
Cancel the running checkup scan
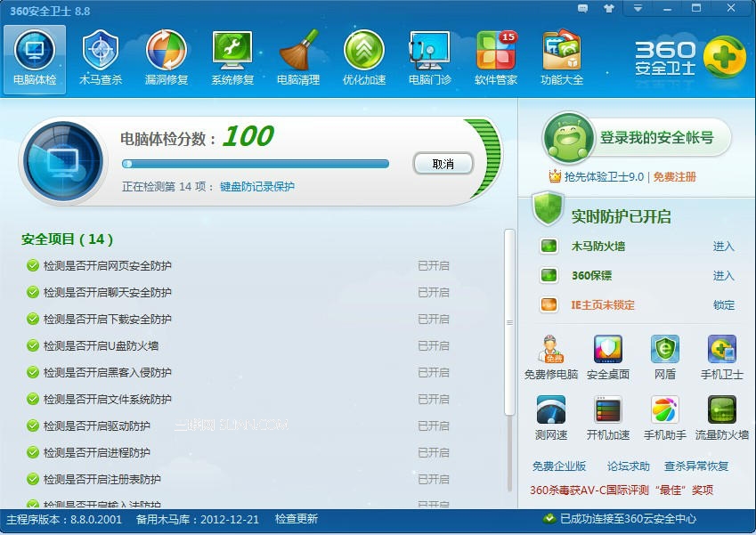(x=442, y=164)
